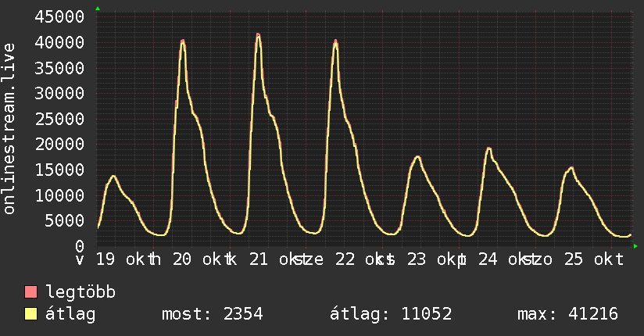The image size is (644, 336).
Task: Click the 45000 y-axis label
Action: (59, 17)
